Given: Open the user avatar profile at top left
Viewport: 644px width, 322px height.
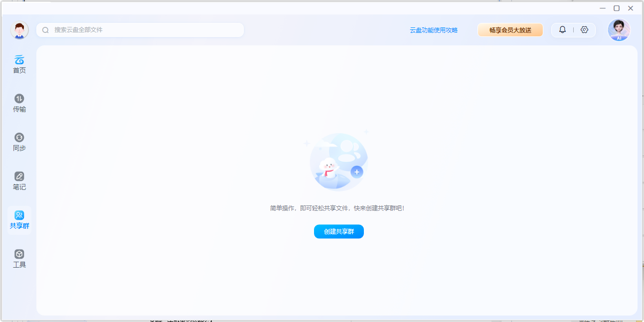Looking at the screenshot, I should 19,30.
